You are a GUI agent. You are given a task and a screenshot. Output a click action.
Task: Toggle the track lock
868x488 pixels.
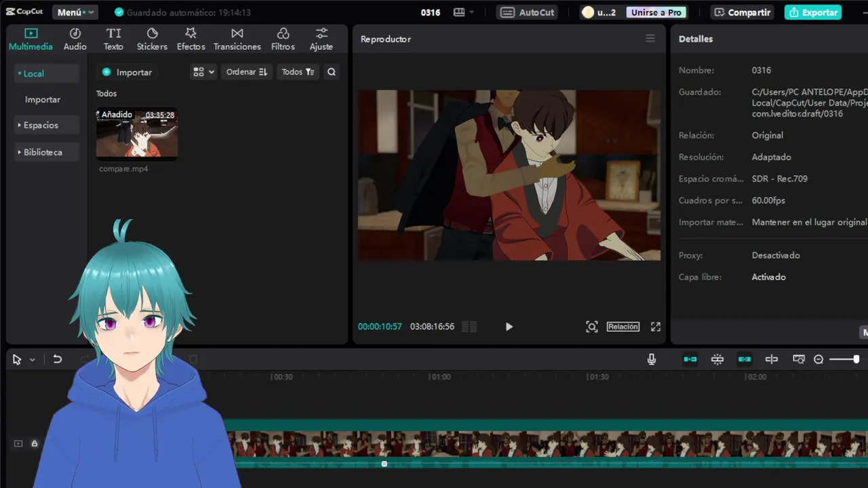[x=34, y=443]
